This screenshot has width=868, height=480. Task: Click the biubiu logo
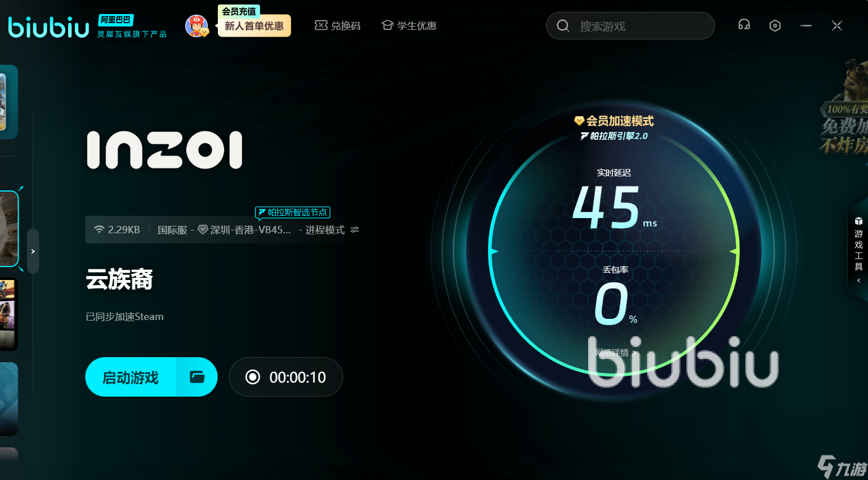[48, 26]
